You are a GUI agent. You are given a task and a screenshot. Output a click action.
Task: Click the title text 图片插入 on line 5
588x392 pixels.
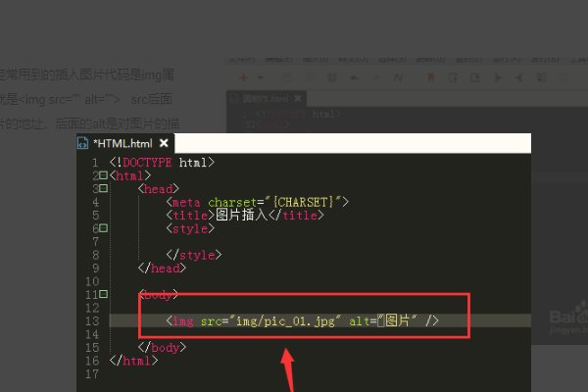pyautogui.click(x=242, y=215)
